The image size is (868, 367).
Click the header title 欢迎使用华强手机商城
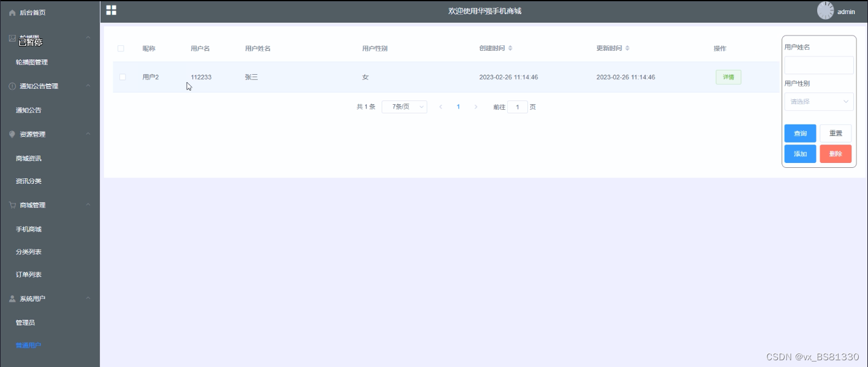point(485,11)
